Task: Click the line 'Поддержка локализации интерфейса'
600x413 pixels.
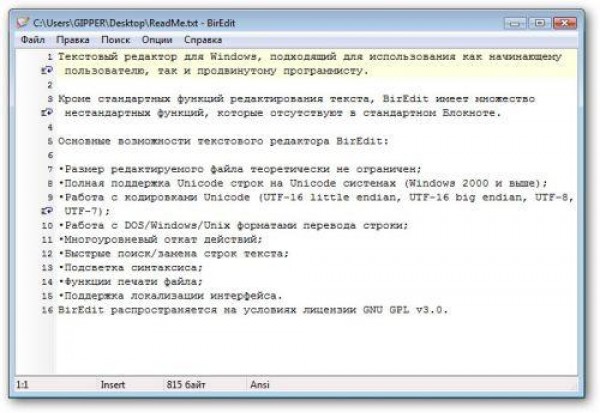Action: click(170, 296)
